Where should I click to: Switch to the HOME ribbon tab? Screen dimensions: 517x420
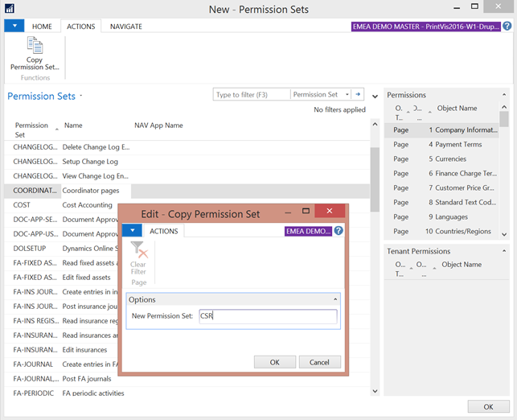[42, 27]
